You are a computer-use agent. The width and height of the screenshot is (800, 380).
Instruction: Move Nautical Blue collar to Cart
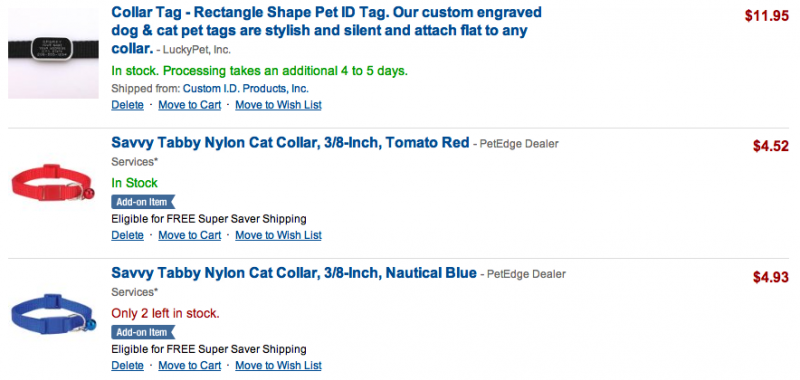[190, 365]
